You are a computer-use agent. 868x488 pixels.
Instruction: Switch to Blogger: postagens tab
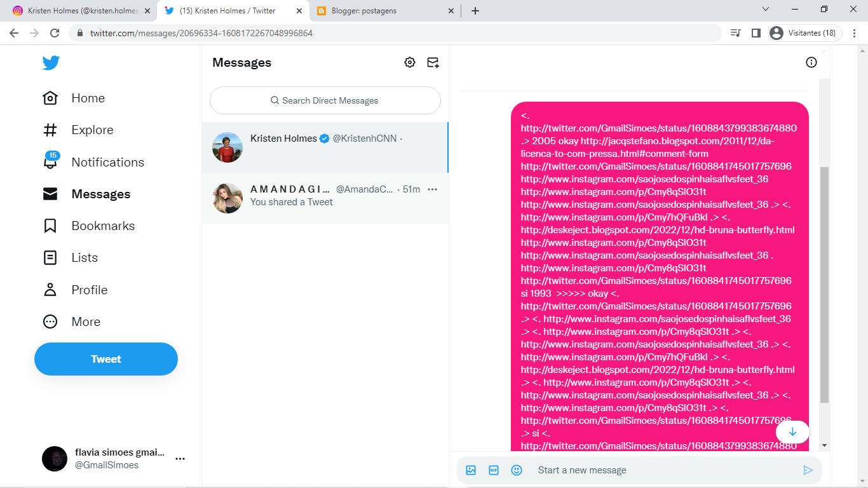click(384, 11)
